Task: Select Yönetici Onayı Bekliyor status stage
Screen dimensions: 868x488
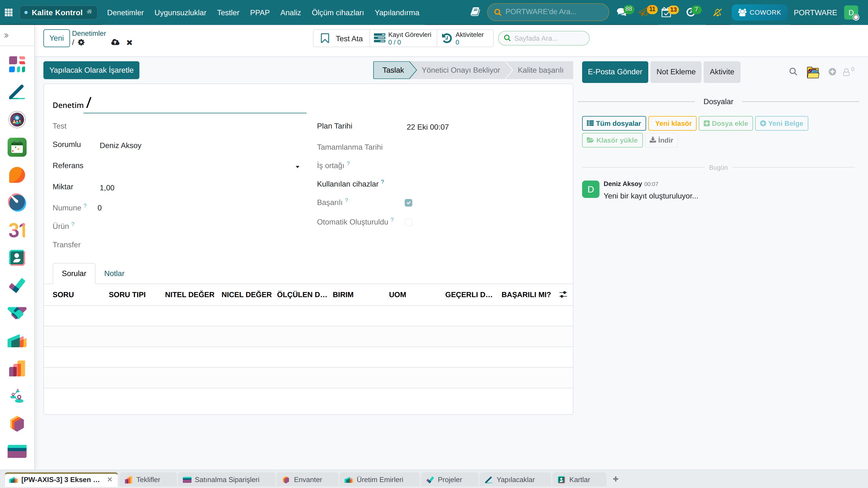Action: pos(461,70)
